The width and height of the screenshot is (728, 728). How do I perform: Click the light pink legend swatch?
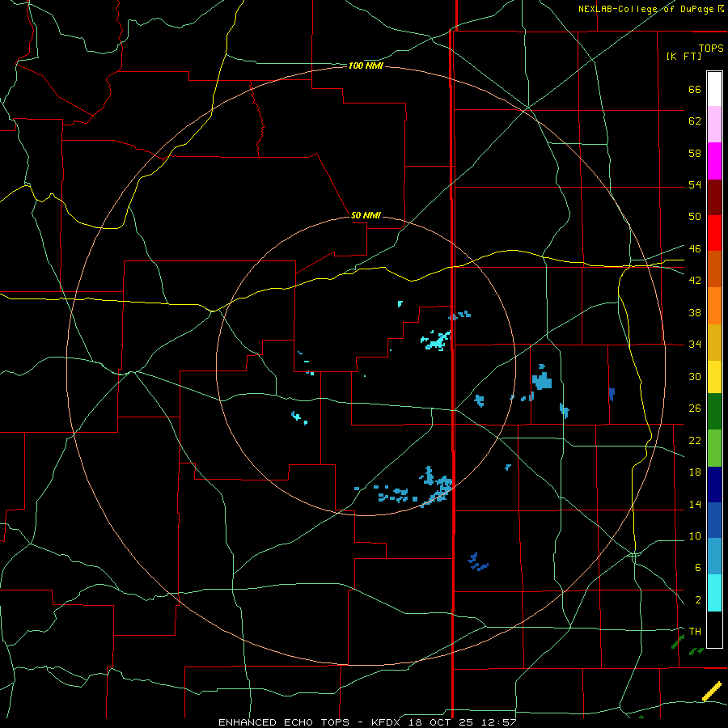tap(714, 124)
